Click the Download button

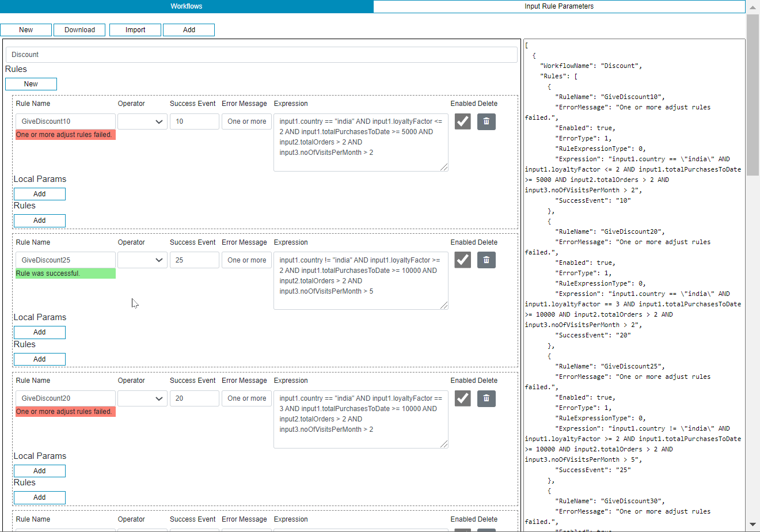79,30
